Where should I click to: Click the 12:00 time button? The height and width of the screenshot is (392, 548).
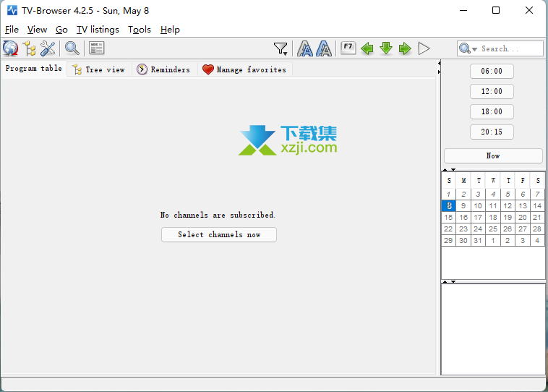click(x=492, y=92)
